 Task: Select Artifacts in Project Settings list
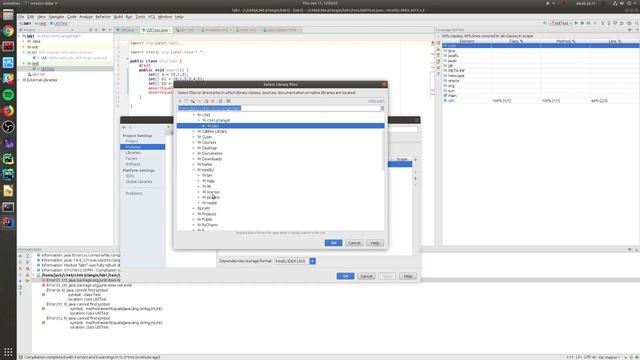(x=133, y=164)
